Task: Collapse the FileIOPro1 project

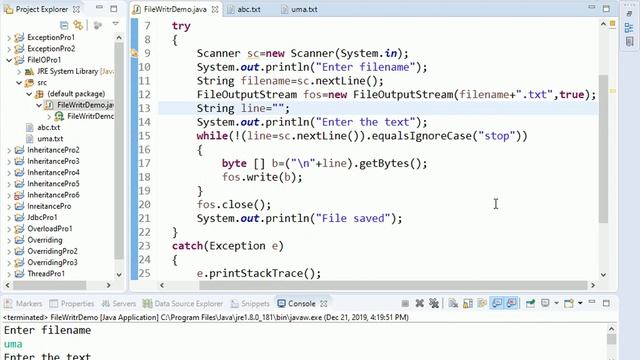Action: 9,60
